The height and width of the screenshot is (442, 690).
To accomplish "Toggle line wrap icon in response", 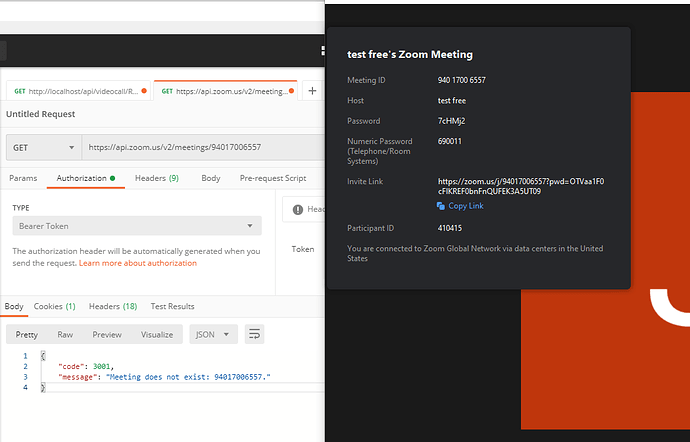I will pyautogui.click(x=254, y=335).
